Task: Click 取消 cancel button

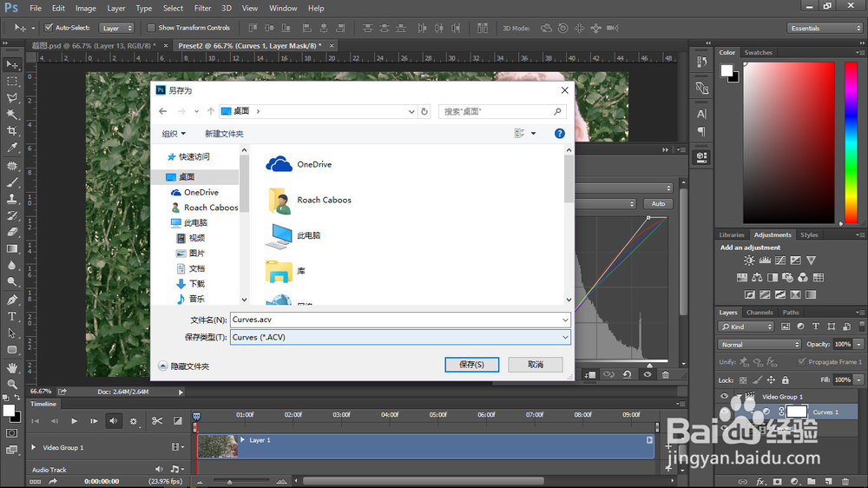Action: coord(536,365)
